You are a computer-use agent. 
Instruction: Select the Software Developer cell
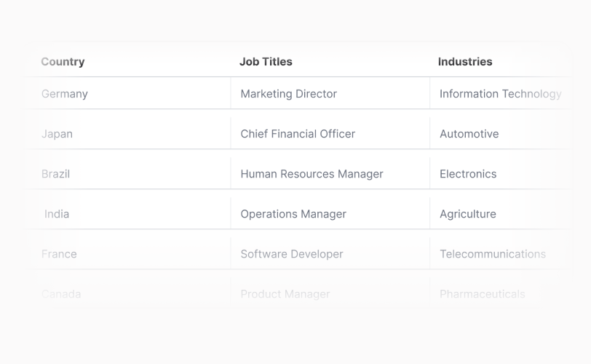[x=292, y=254]
